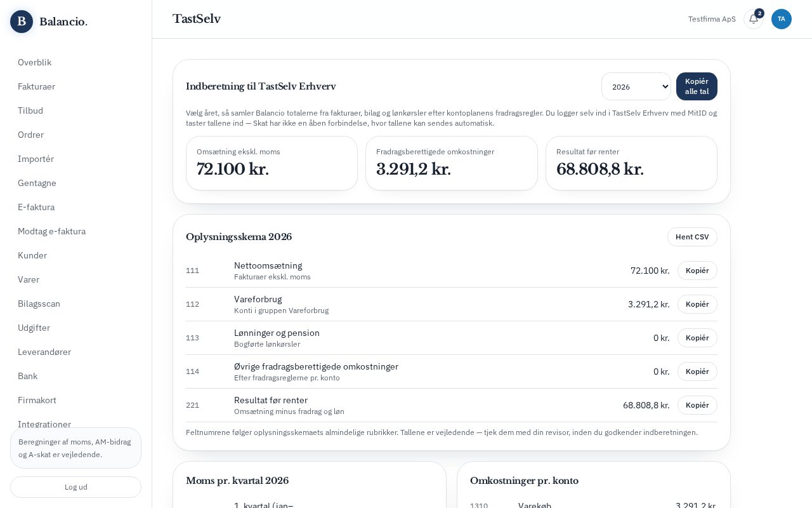812x508 pixels.
Task: Click the Balancio B logo
Action: click(22, 22)
